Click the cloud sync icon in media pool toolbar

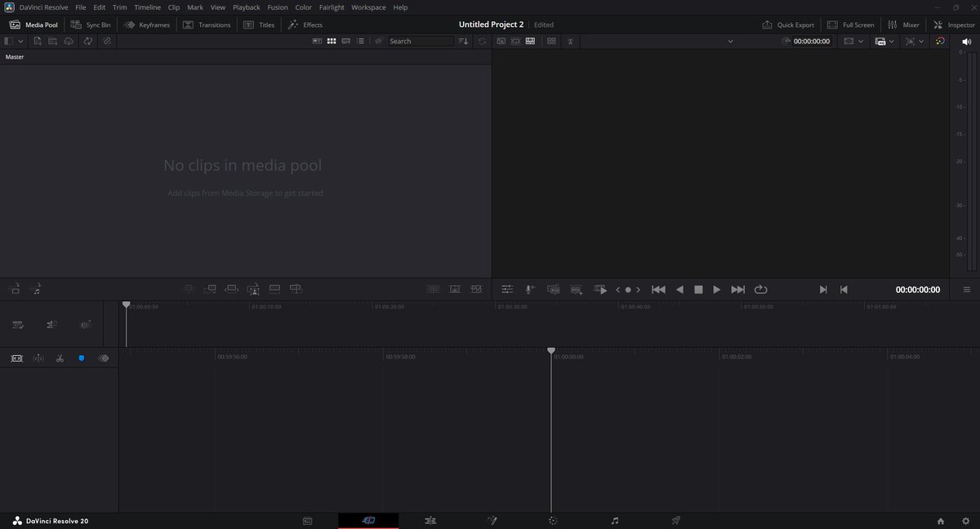[x=69, y=41]
